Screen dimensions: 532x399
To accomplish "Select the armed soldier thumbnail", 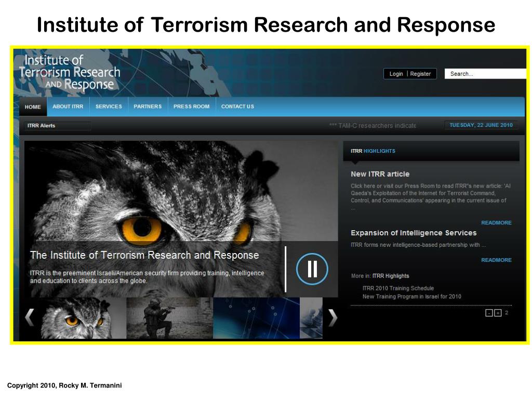I will [170, 318].
